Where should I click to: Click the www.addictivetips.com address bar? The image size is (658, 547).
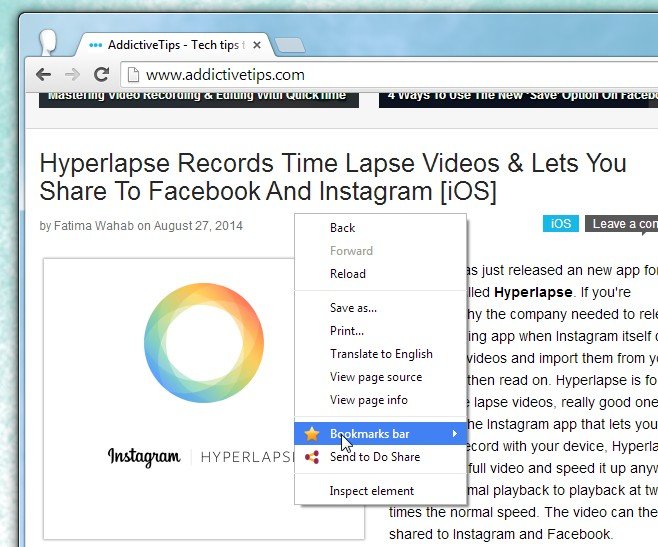click(x=389, y=75)
